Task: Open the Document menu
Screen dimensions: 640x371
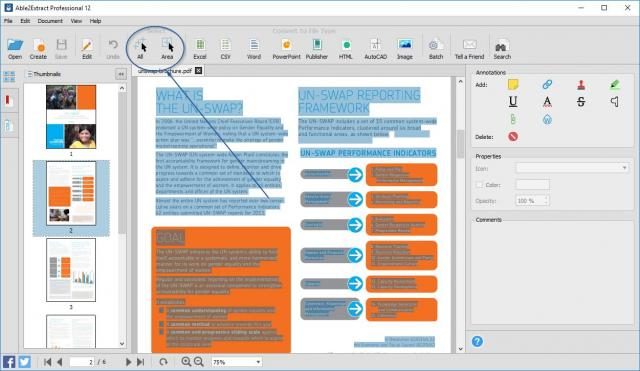Action: coord(50,21)
